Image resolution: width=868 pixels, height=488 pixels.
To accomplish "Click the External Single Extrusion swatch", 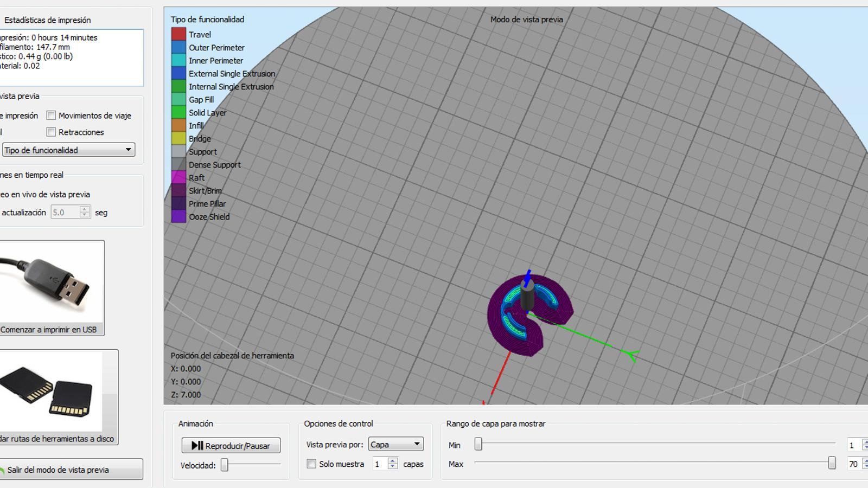I will (178, 73).
